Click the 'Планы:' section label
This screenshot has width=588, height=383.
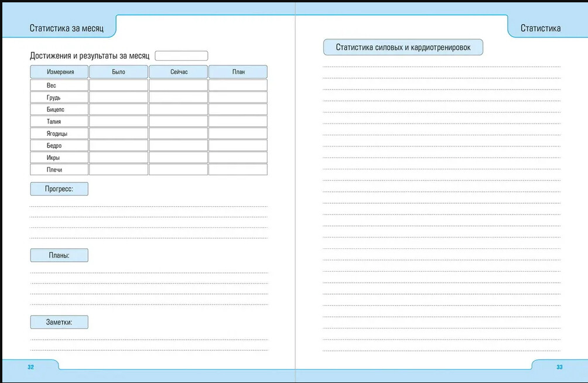(59, 255)
